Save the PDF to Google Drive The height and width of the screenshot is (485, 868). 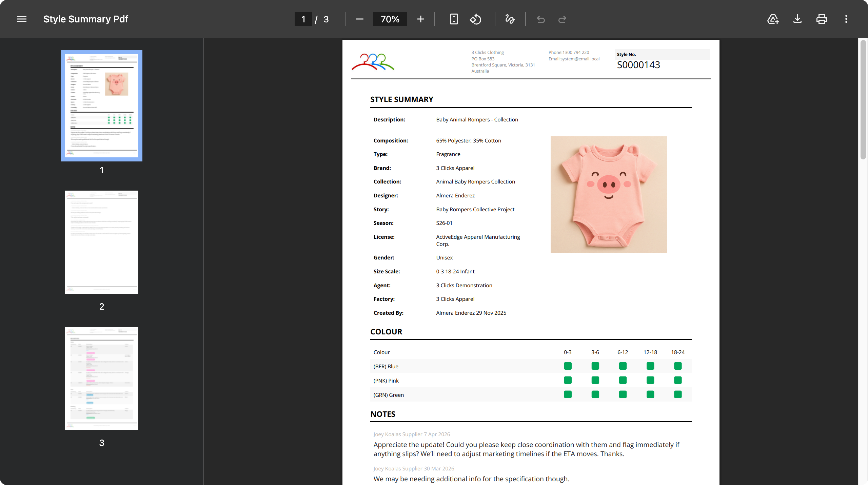(x=773, y=19)
